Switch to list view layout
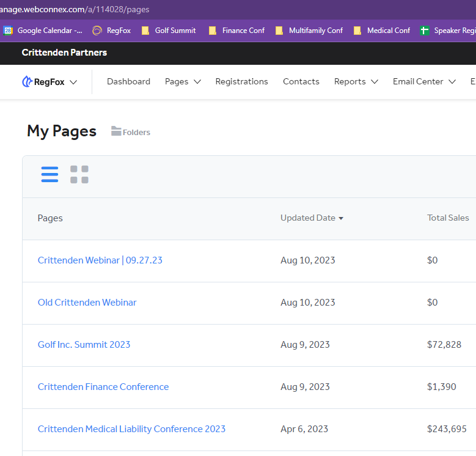 point(50,174)
